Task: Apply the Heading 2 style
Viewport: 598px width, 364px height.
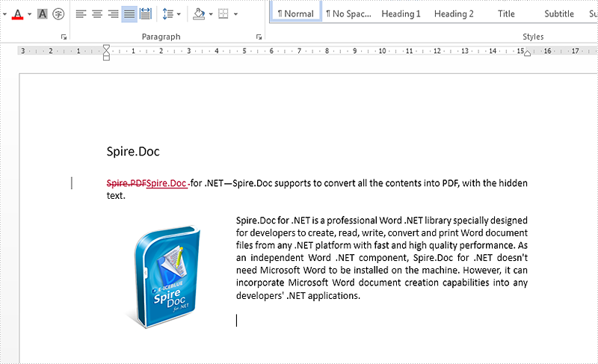Action: pyautogui.click(x=454, y=13)
